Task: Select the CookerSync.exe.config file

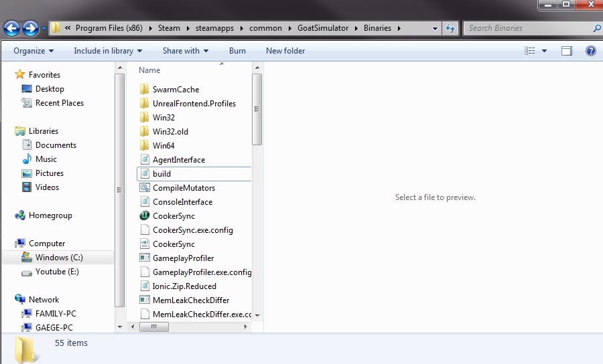Action: click(x=186, y=230)
